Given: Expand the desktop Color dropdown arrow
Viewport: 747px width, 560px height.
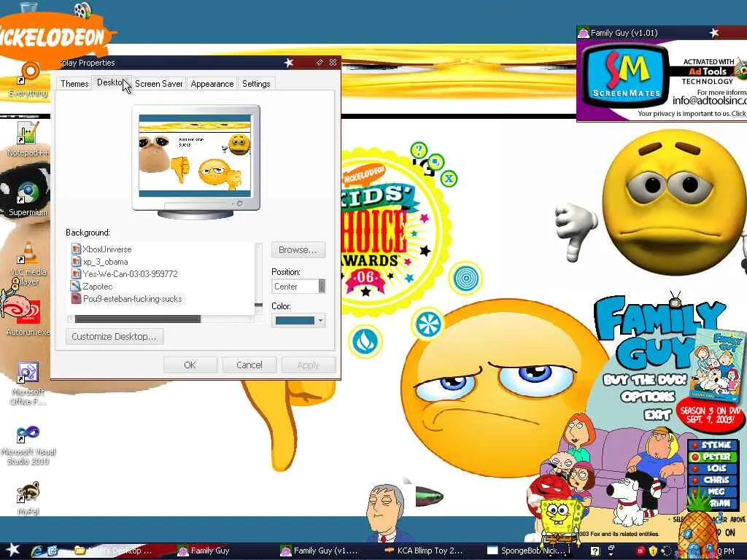Looking at the screenshot, I should pos(321,321).
